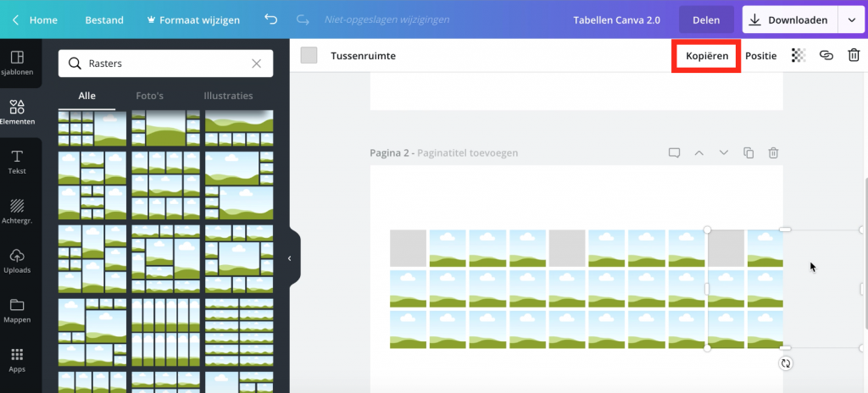This screenshot has width=868, height=393.
Task: Open the Apps panel in sidebar
Action: pos(17,359)
